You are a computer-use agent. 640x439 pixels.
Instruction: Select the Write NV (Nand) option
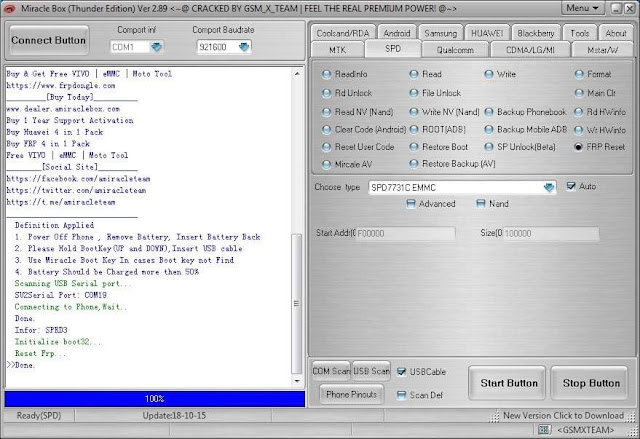click(x=444, y=112)
